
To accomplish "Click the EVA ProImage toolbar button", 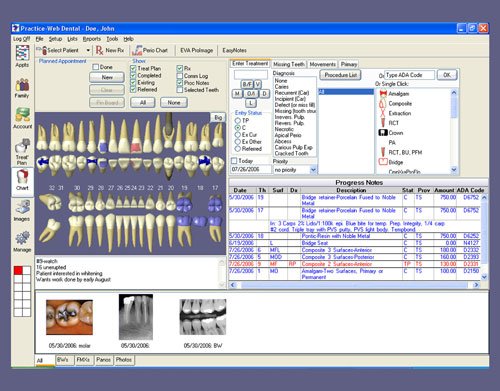I will 196,50.
